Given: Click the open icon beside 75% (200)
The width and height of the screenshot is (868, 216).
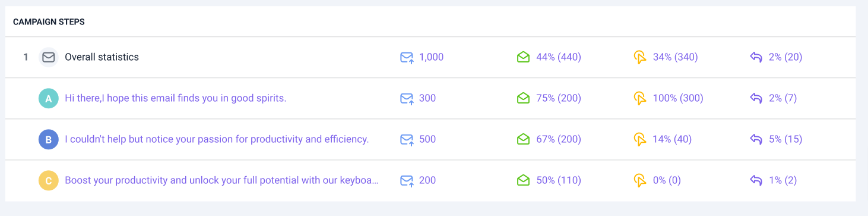Looking at the screenshot, I should 523,98.
